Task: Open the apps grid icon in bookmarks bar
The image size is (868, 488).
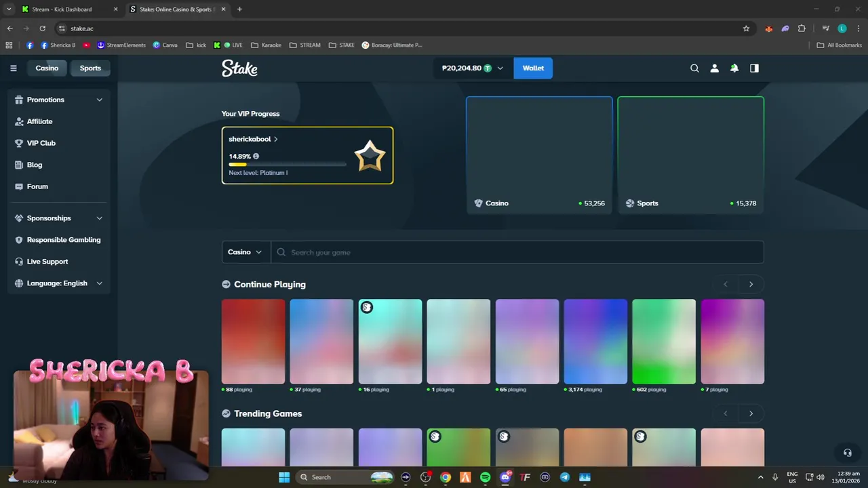Action: coord(9,45)
